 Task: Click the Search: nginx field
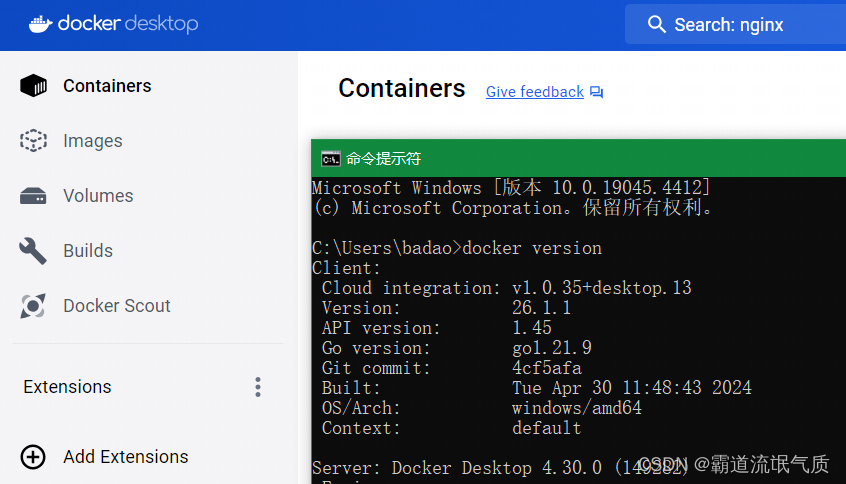[x=735, y=24]
